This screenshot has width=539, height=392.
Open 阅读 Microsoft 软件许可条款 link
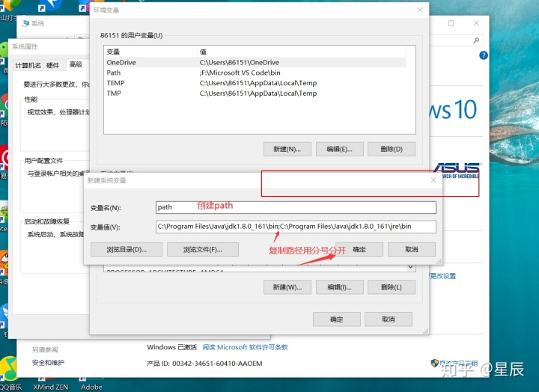pos(245,347)
